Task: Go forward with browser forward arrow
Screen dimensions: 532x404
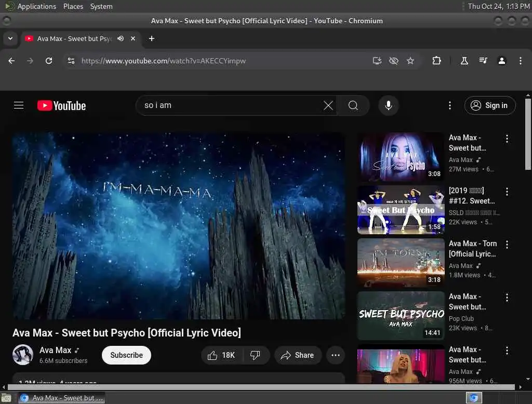Action: (30, 61)
